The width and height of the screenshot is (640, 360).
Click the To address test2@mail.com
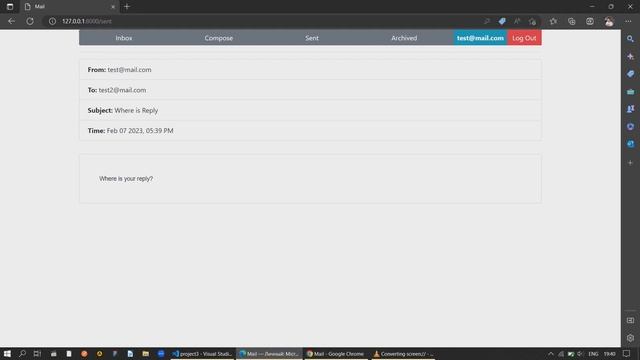pyautogui.click(x=122, y=90)
